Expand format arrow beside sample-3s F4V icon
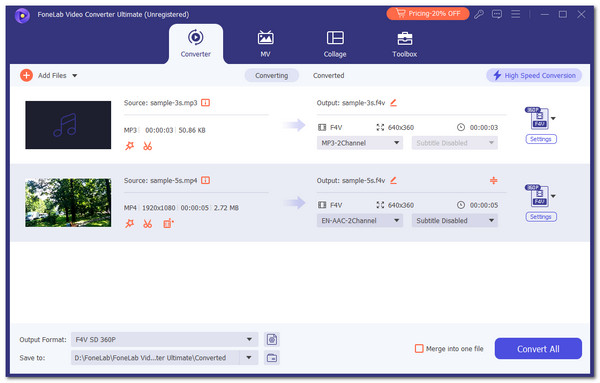Screen dimensions: 600x383 (x=553, y=118)
